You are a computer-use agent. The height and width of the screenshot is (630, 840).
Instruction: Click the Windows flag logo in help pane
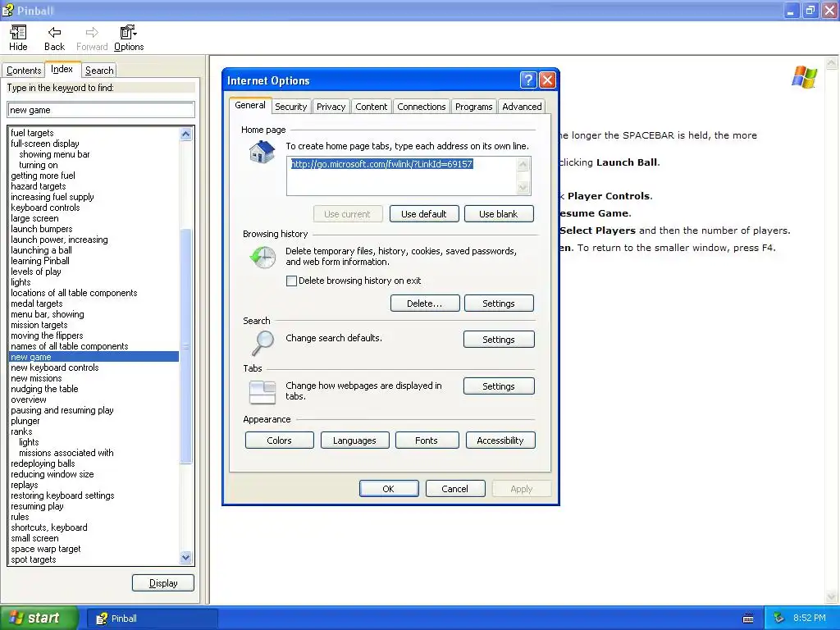804,77
